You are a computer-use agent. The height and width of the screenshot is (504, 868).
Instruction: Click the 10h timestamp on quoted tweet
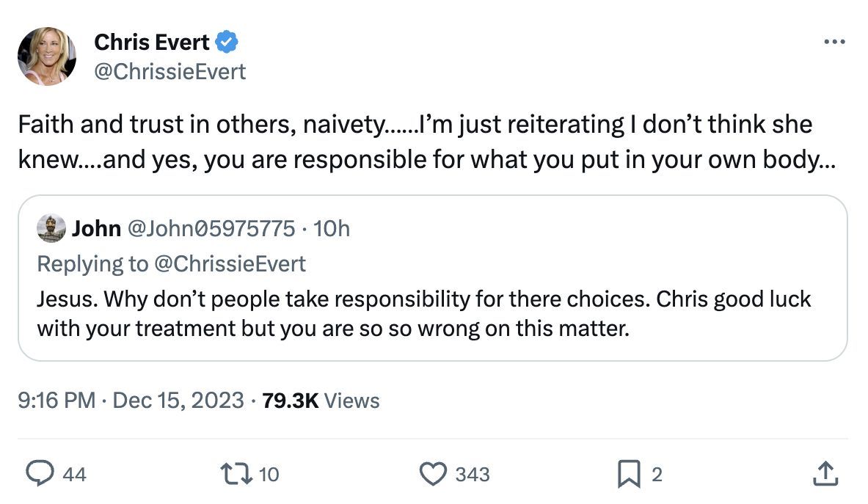click(331, 229)
